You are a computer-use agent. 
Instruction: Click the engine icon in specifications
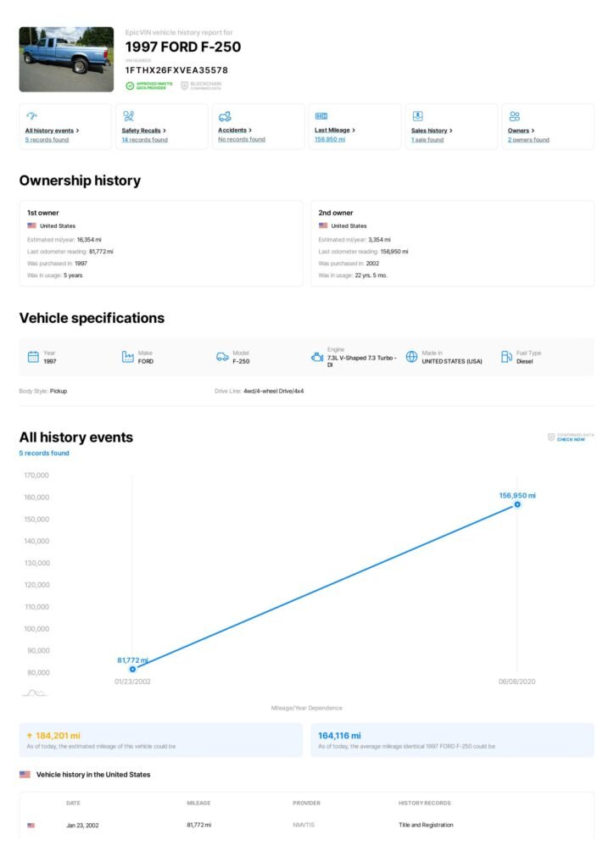click(x=317, y=357)
